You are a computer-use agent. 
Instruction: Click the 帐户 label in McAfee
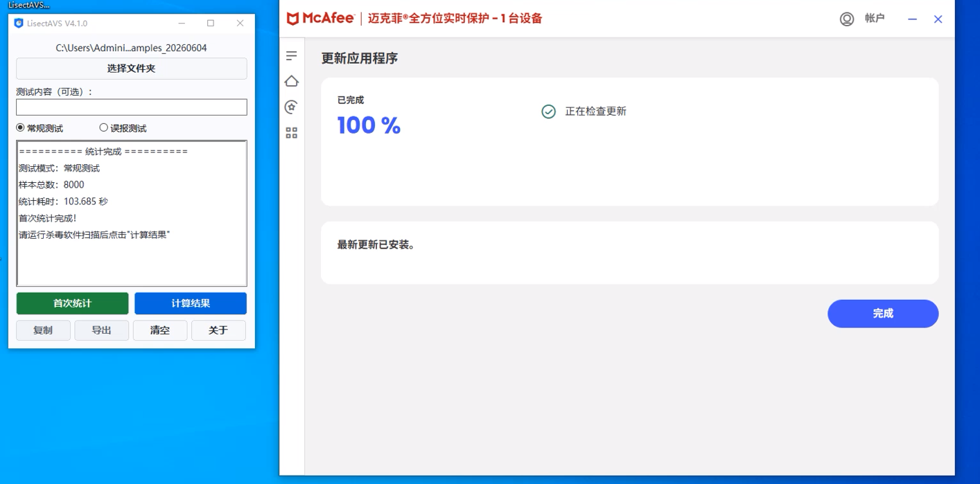pyautogui.click(x=875, y=19)
